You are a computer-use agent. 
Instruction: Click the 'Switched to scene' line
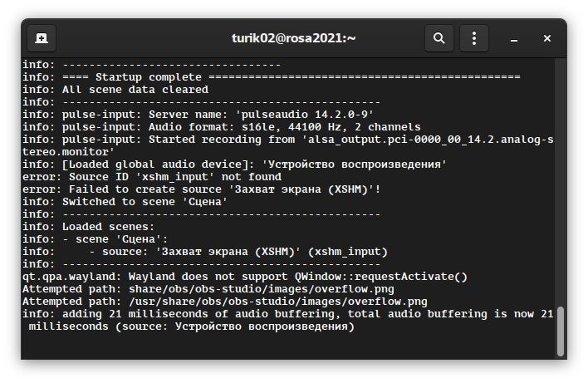(x=125, y=202)
